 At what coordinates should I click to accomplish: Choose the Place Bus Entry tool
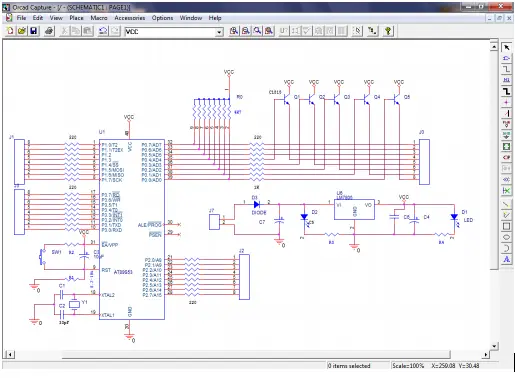(506, 113)
